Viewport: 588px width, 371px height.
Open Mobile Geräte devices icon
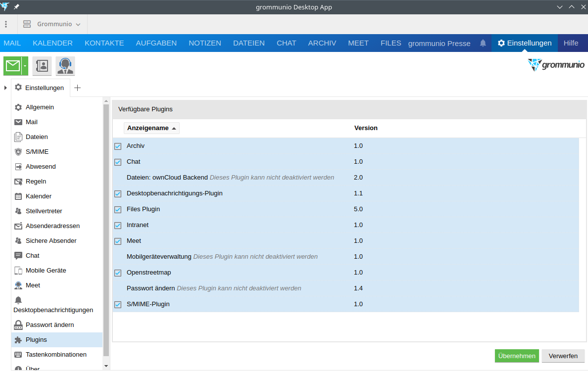pos(18,271)
